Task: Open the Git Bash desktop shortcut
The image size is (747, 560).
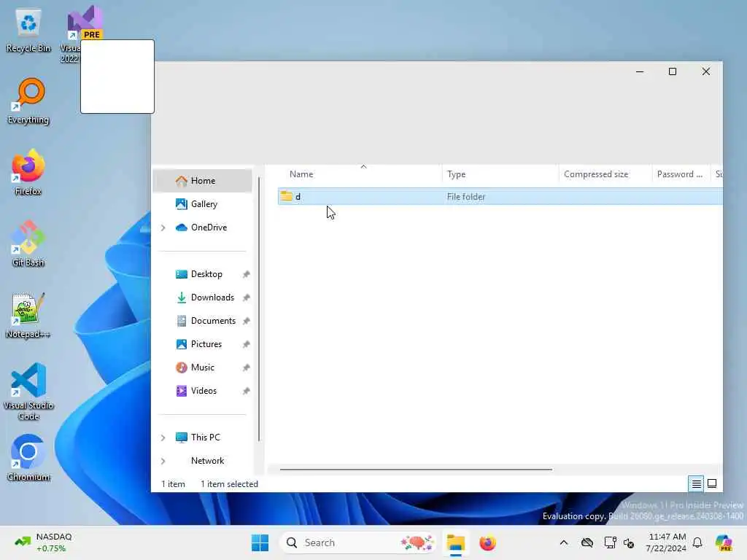Action: pyautogui.click(x=28, y=244)
